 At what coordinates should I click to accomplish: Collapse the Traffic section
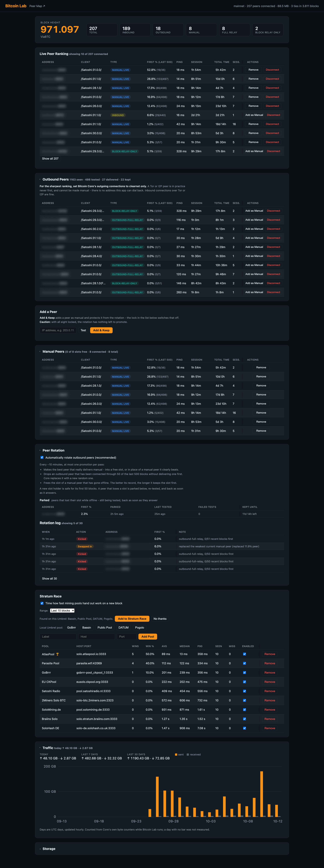[40, 748]
